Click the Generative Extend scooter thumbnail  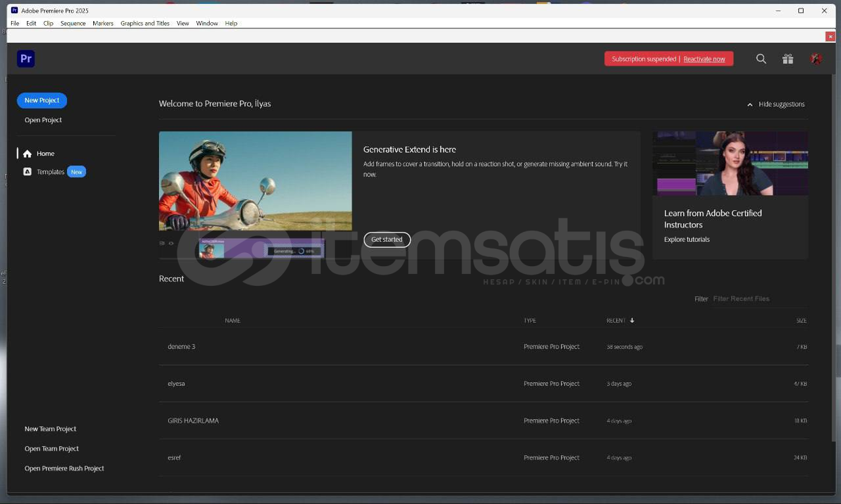pyautogui.click(x=255, y=181)
